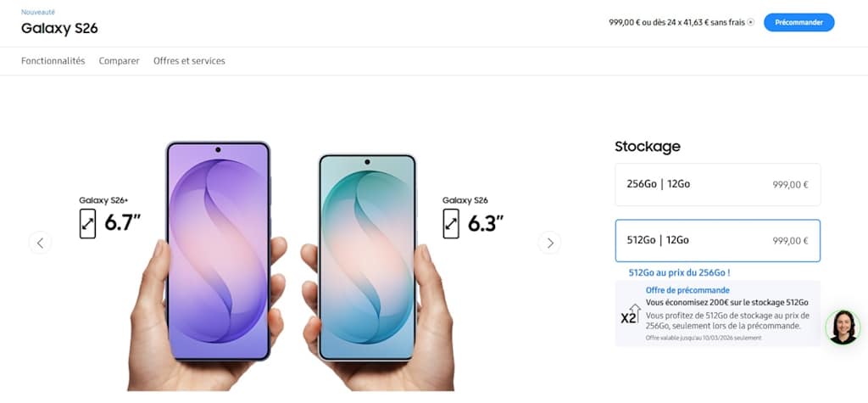This screenshot has width=868, height=403.
Task: Select the 256Go | 12Go storage option
Action: tap(717, 185)
